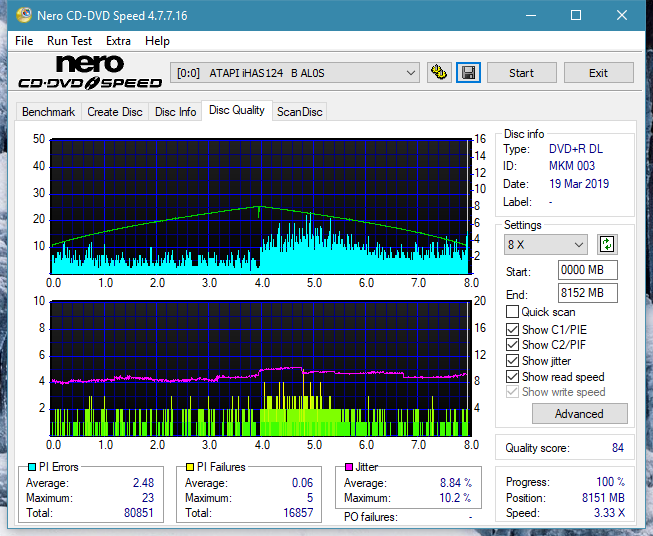The height and width of the screenshot is (536, 653).
Task: Switch to the Create Disc tab
Action: tap(115, 112)
